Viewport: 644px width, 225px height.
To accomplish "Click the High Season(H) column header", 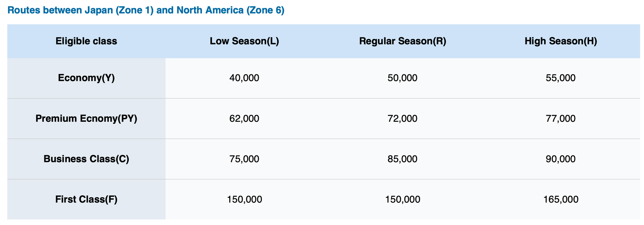I will point(561,41).
